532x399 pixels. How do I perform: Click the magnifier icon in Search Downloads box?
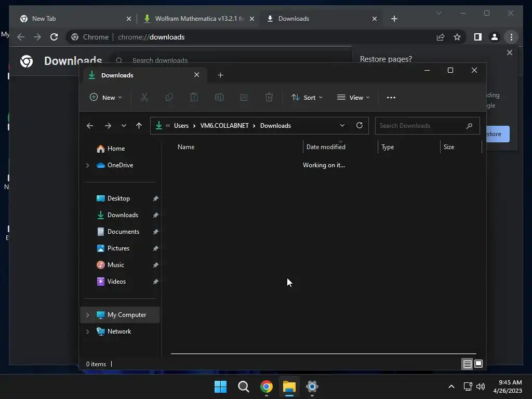pyautogui.click(x=470, y=126)
